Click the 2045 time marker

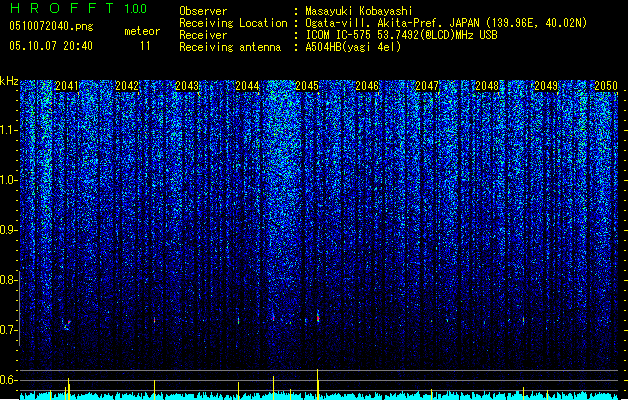pyautogui.click(x=307, y=86)
